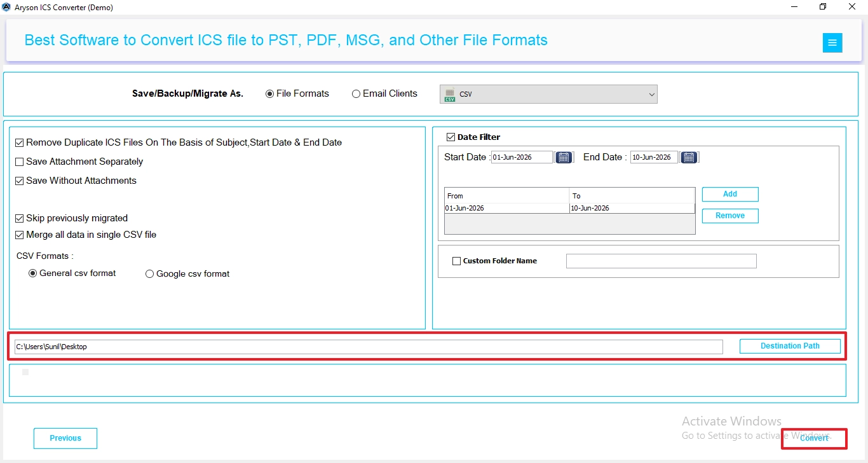Click the Start Date input field
Viewport: 868px width, 463px height.
coord(522,157)
